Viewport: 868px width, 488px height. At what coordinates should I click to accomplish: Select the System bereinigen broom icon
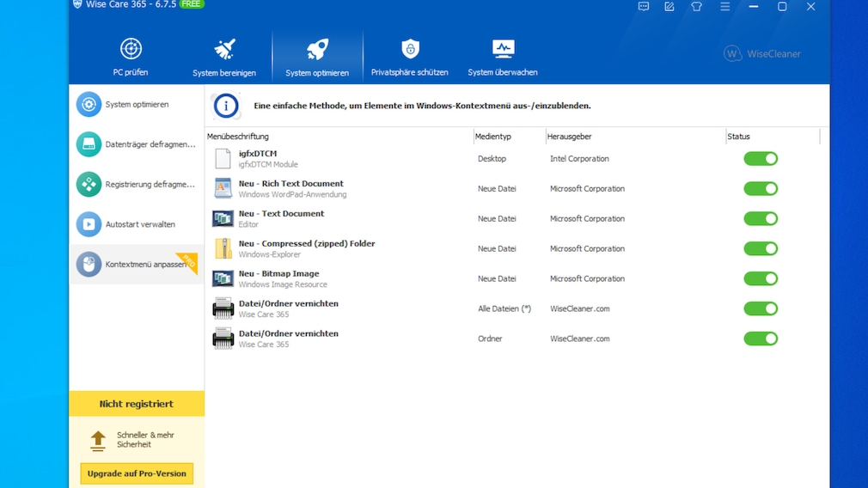(x=224, y=49)
